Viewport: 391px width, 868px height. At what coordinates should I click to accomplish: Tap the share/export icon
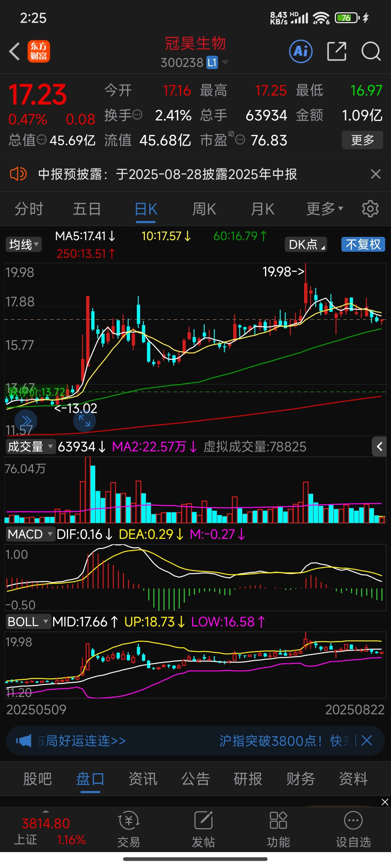pyautogui.click(x=337, y=51)
